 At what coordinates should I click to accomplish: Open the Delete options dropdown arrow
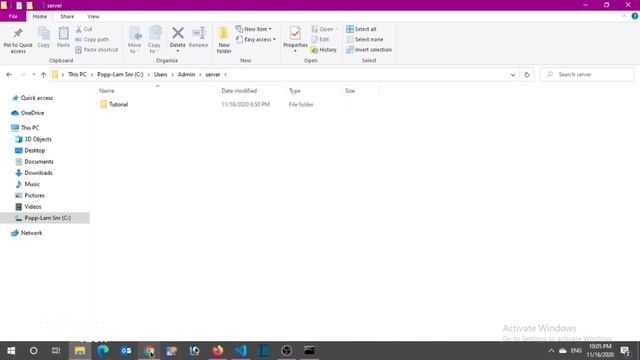pos(178,51)
